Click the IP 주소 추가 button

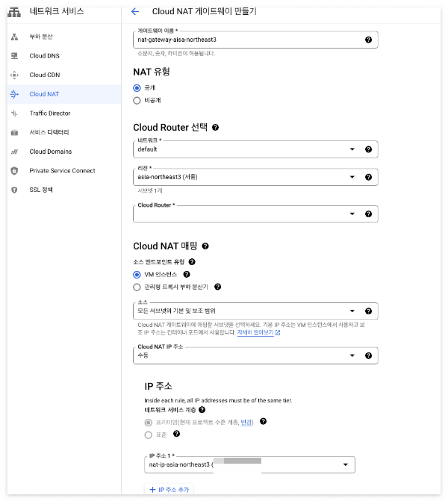tap(169, 490)
